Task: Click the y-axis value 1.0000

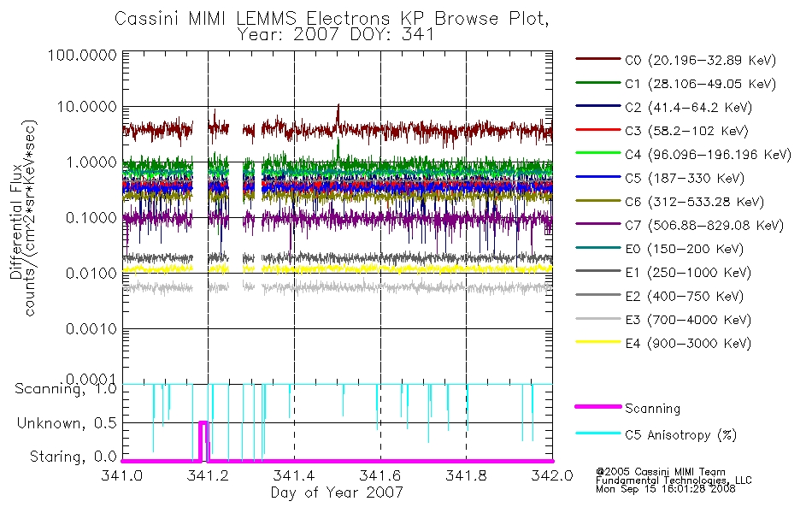Action: [91, 162]
